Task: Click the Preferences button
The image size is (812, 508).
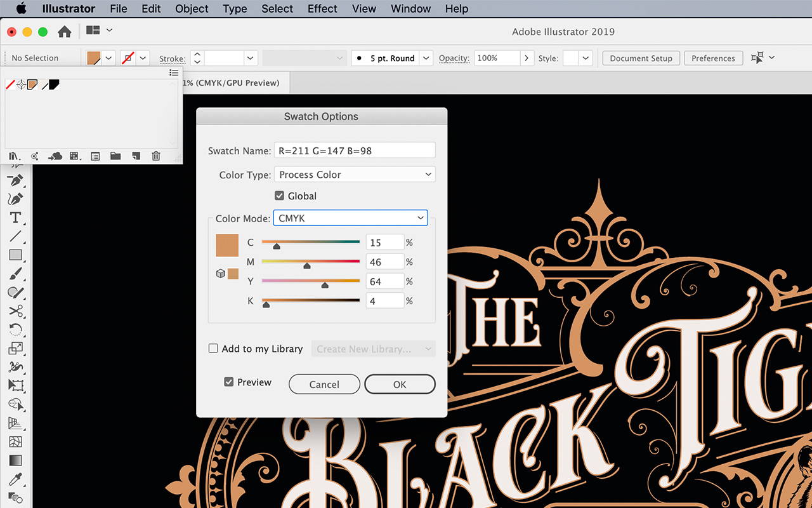Action: pos(713,58)
